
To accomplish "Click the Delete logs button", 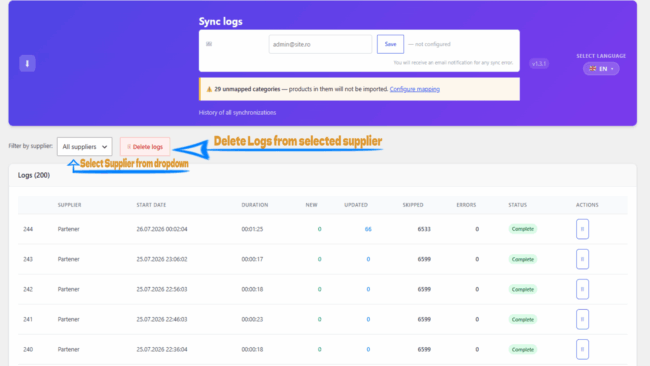I will coord(145,147).
